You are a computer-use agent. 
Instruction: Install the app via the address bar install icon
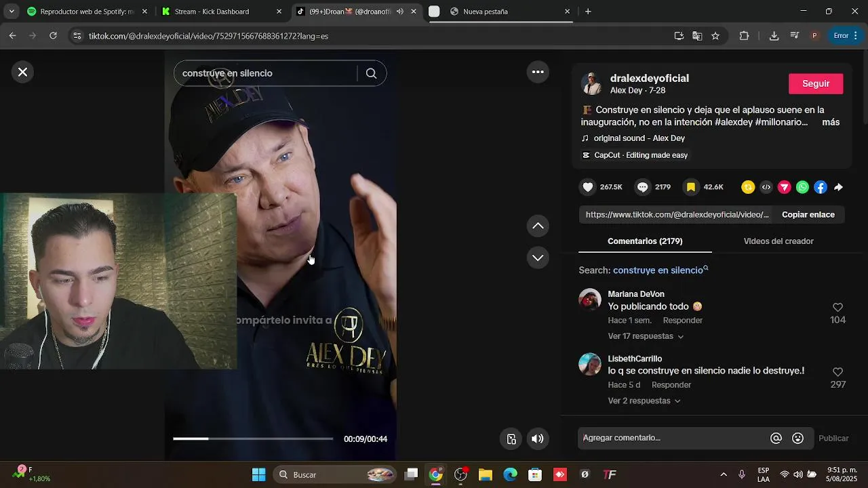pos(679,36)
